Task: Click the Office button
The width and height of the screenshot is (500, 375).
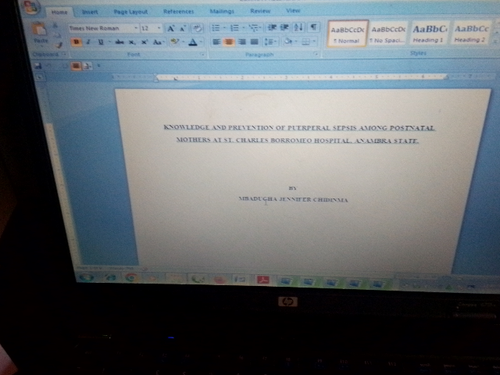Action: tap(31, 7)
